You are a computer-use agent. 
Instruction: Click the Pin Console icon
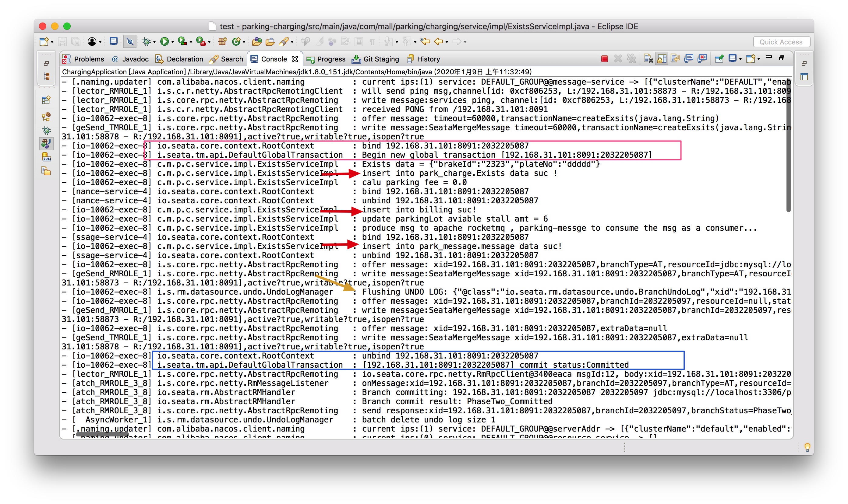pyautogui.click(x=719, y=59)
